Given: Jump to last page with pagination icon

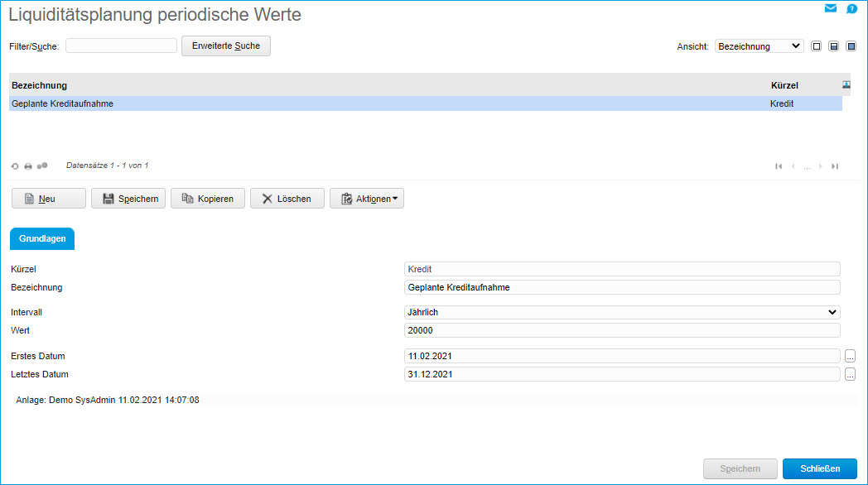Looking at the screenshot, I should (x=835, y=166).
